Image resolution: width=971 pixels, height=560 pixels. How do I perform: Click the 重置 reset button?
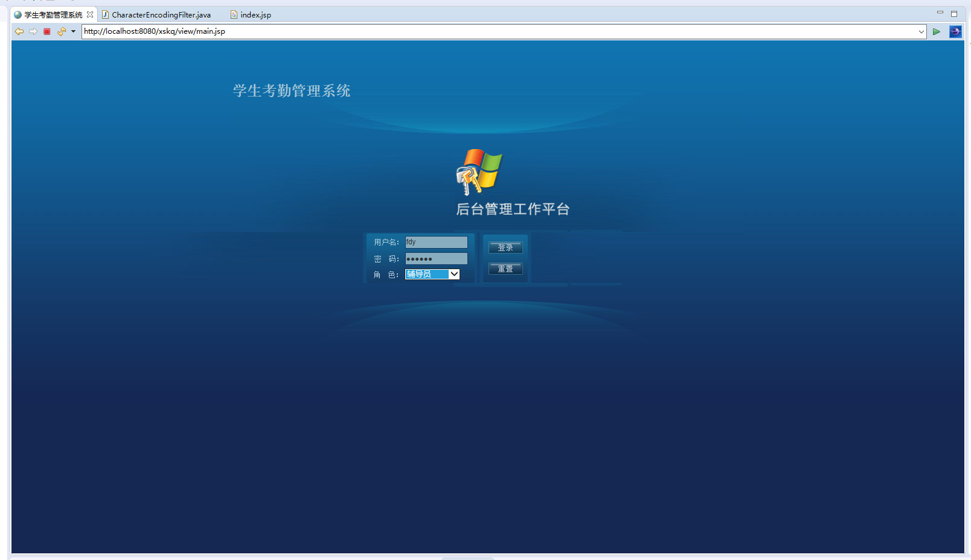tap(505, 269)
